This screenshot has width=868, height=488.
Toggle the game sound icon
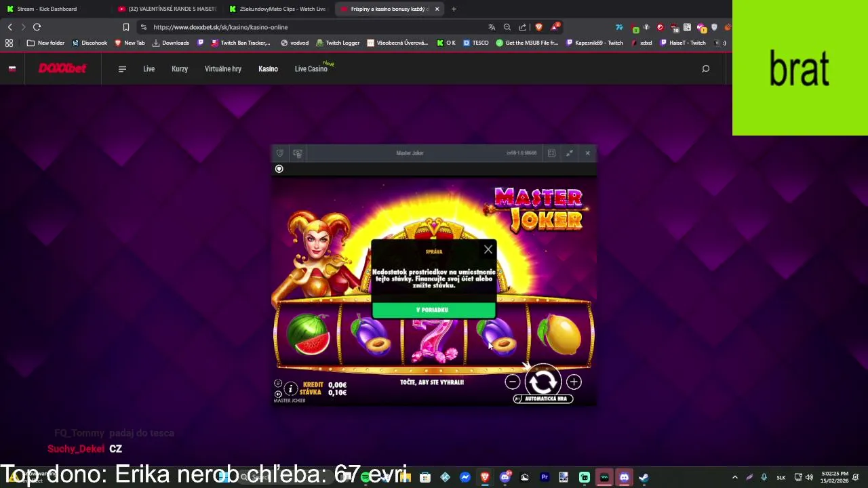tap(278, 393)
